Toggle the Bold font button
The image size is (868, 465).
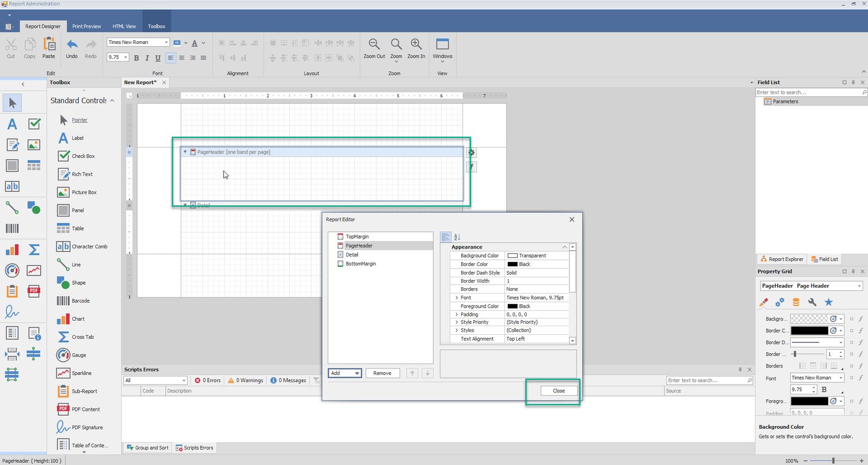point(136,58)
